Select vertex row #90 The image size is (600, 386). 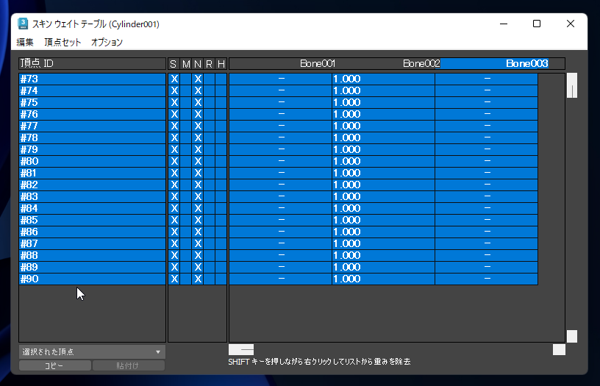coord(92,279)
